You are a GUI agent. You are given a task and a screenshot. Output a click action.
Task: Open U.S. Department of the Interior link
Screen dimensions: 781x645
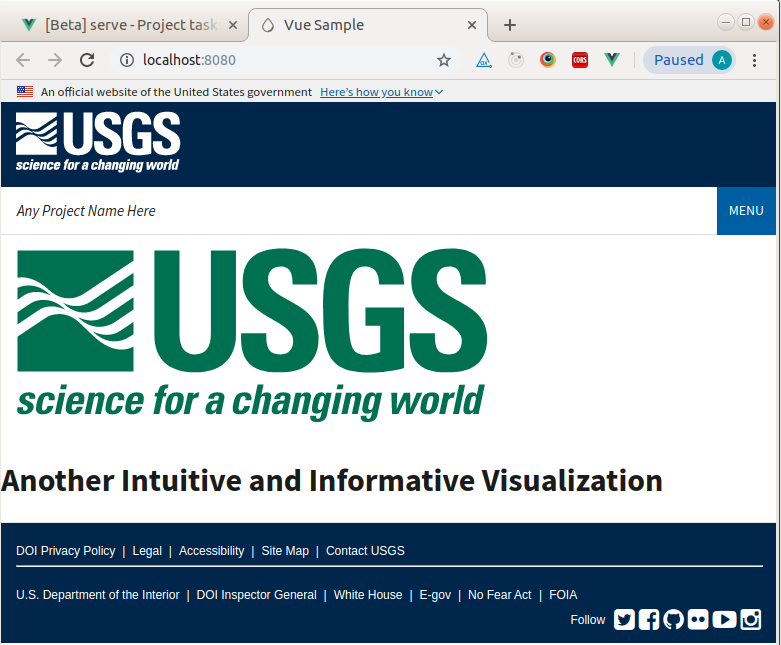click(98, 595)
